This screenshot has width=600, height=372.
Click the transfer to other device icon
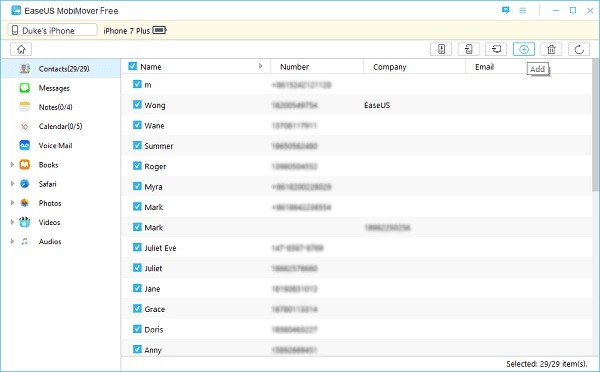[x=468, y=49]
